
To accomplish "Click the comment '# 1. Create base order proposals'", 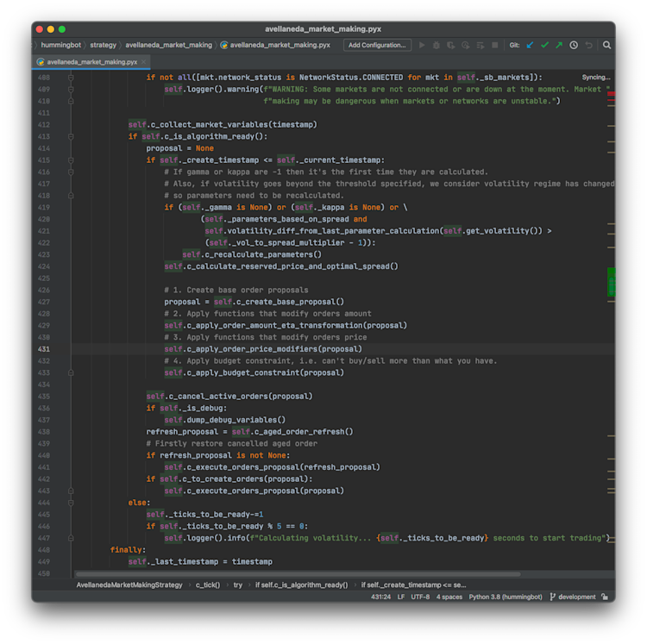I will tap(236, 291).
